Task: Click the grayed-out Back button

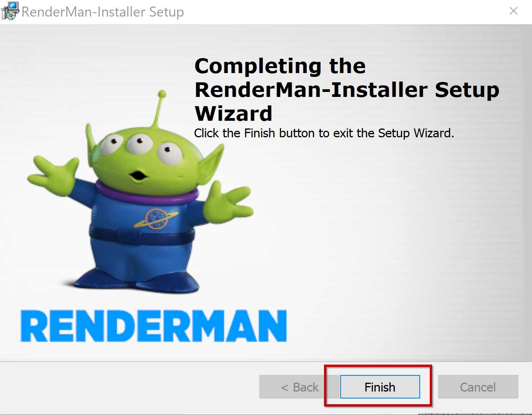Action: pos(299,387)
